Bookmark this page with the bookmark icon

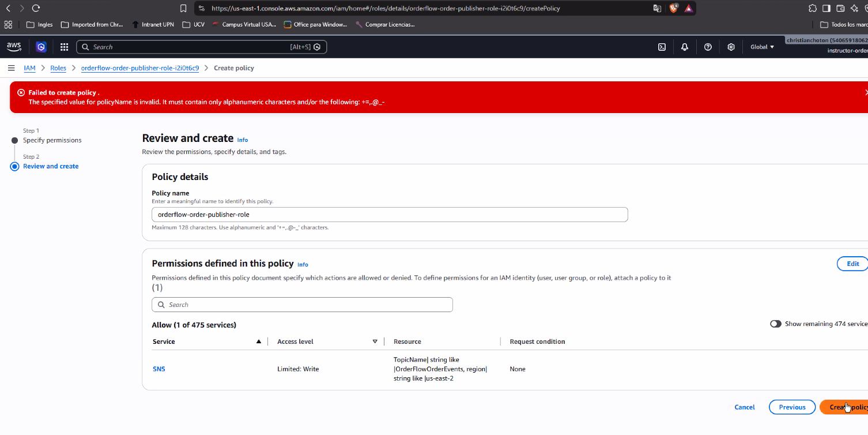tap(183, 9)
